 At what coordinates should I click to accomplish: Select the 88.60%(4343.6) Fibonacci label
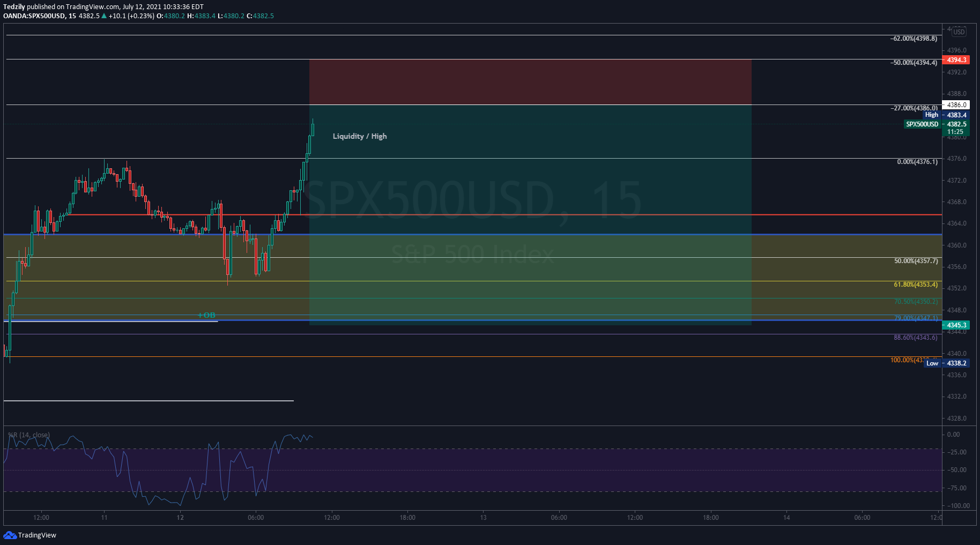916,338
